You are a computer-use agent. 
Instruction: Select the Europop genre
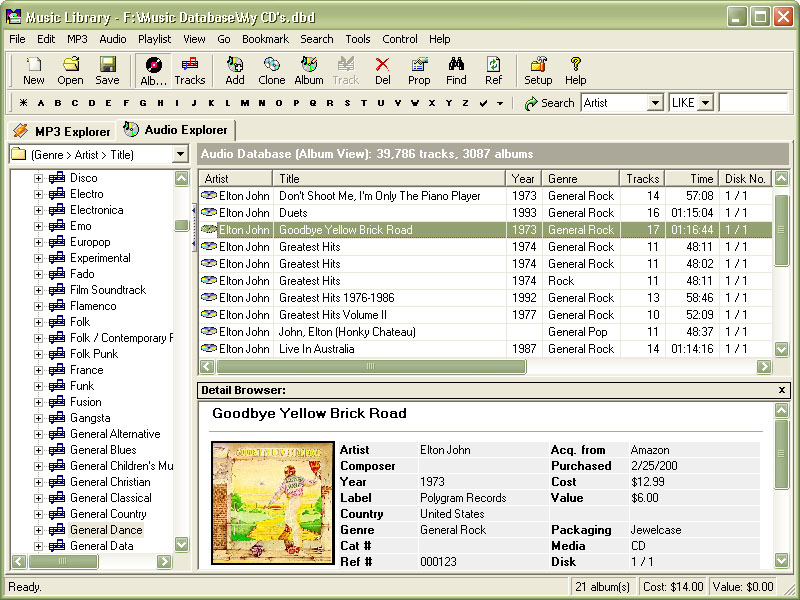(90, 242)
